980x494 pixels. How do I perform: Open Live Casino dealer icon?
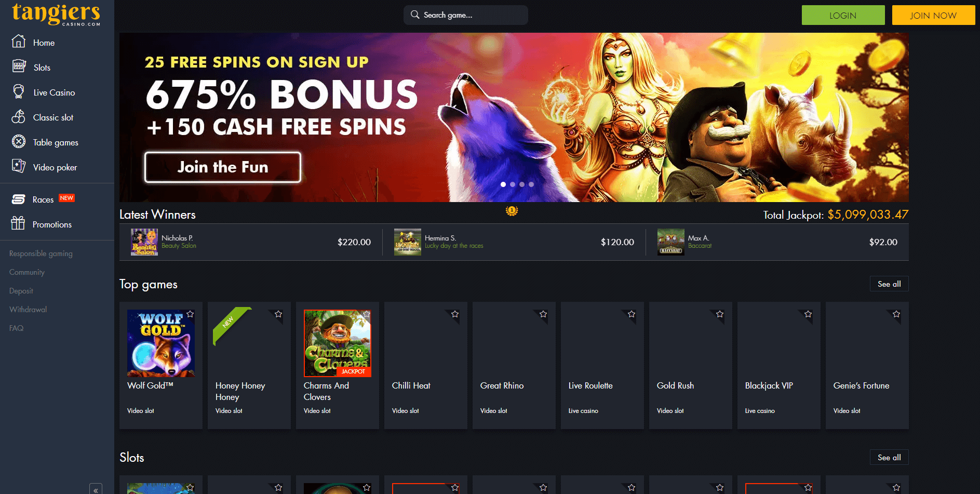(19, 91)
